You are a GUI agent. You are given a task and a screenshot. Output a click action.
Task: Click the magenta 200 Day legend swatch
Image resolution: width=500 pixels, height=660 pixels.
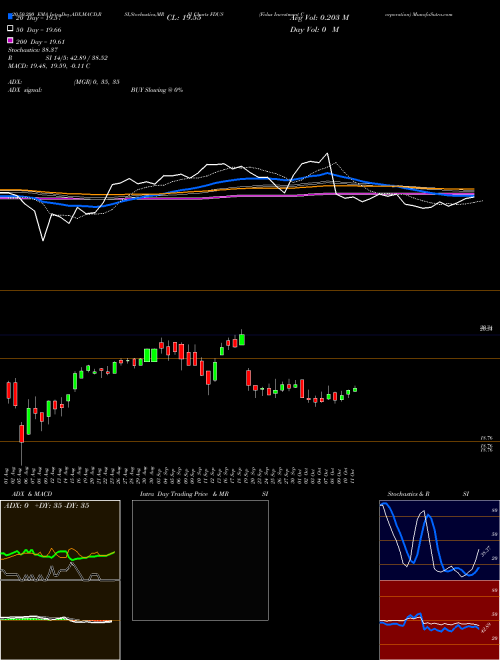(10, 40)
